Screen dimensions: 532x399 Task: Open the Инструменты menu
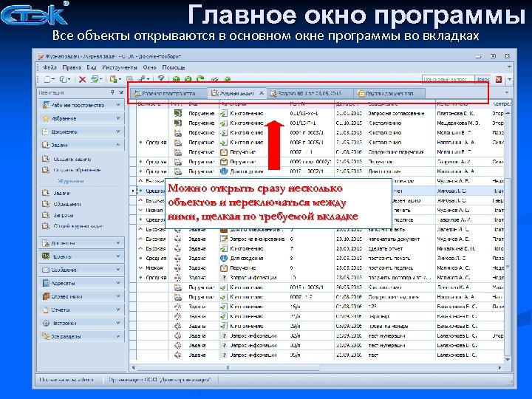point(120,67)
